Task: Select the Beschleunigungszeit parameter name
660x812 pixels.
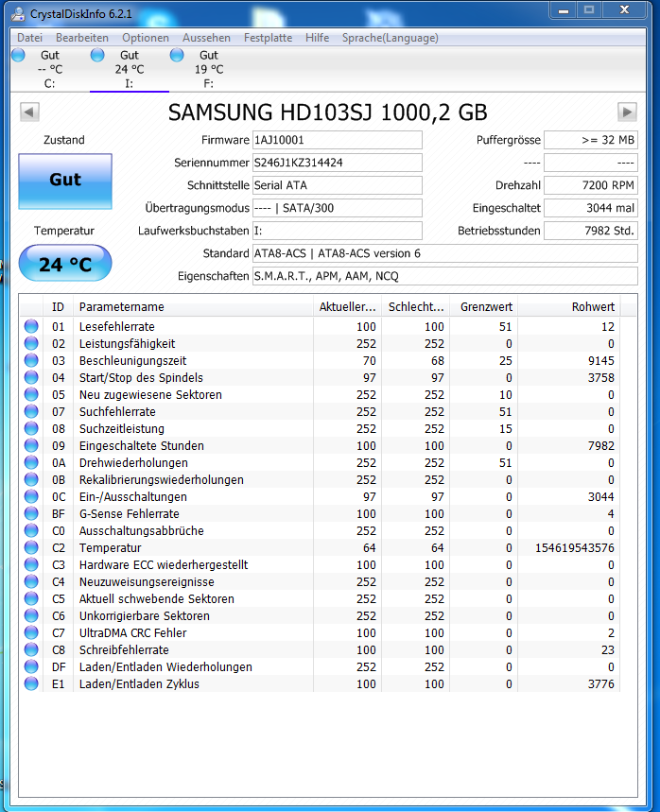Action: tap(132, 361)
